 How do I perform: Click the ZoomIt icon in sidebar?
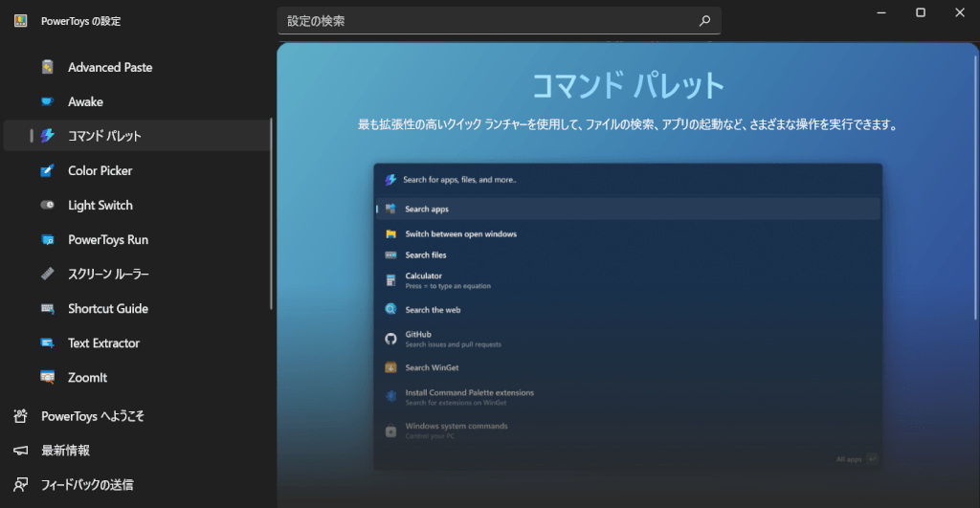(48, 377)
